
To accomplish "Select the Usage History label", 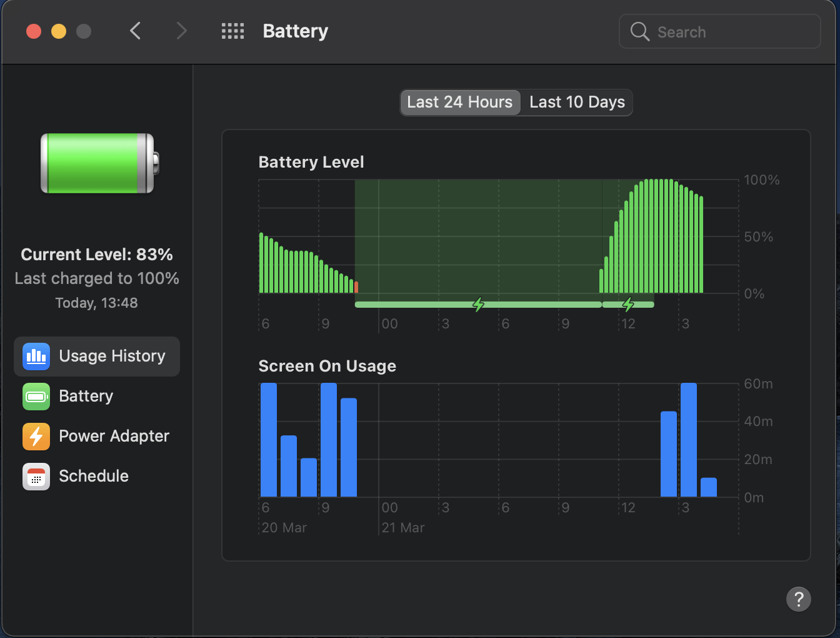I will tap(112, 357).
